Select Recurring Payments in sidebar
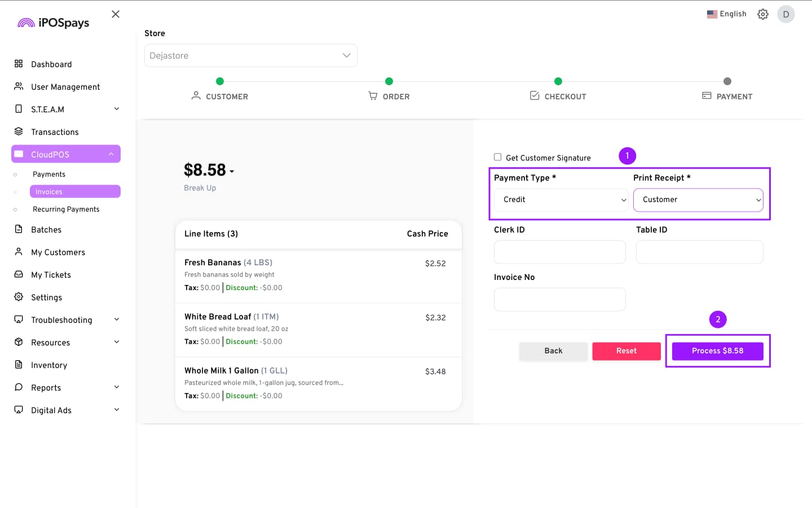 tap(66, 209)
